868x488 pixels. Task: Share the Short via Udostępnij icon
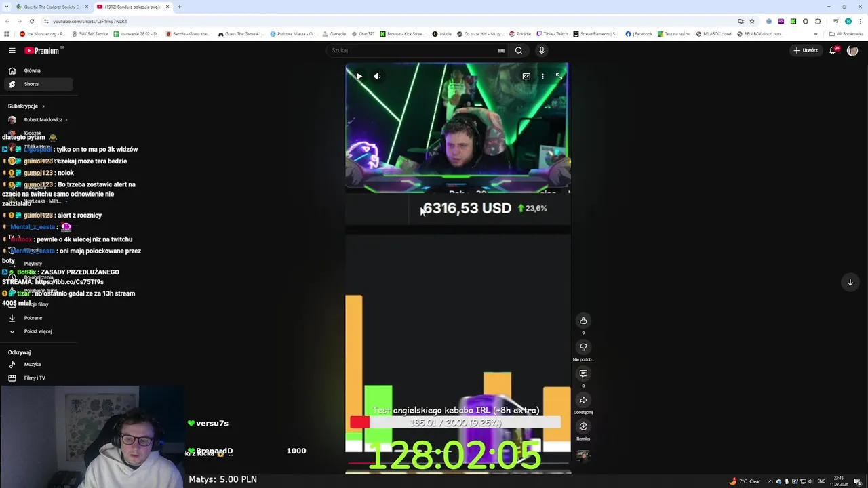[583, 400]
